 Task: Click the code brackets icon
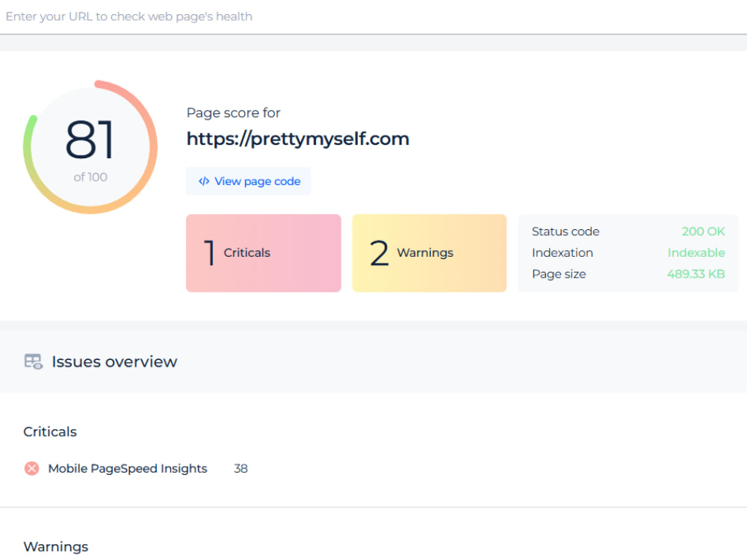tap(204, 181)
